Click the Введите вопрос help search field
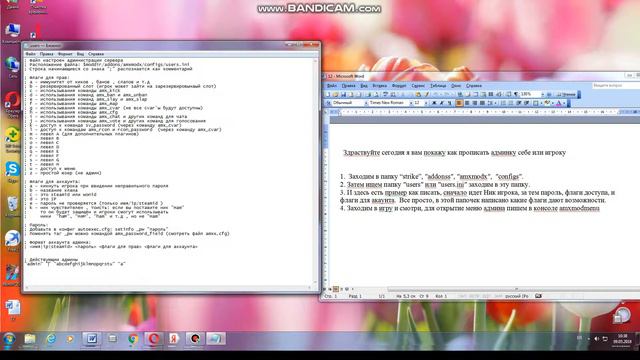Image resolution: width=640 pixels, height=360 pixels. [x=616, y=85]
